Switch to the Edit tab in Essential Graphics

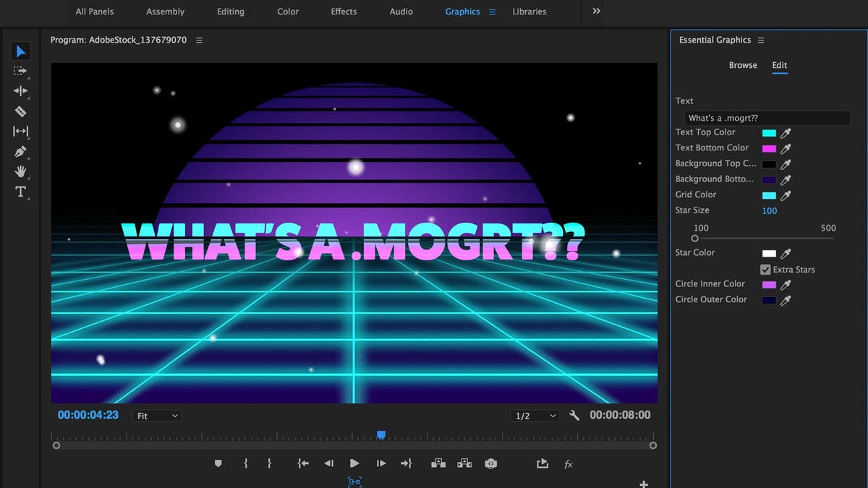pos(779,64)
